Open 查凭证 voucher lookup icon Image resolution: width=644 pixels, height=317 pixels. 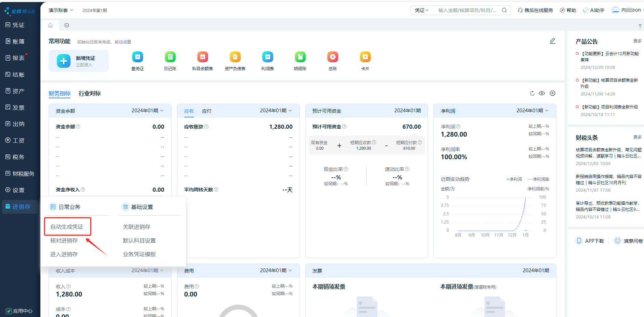click(x=137, y=57)
